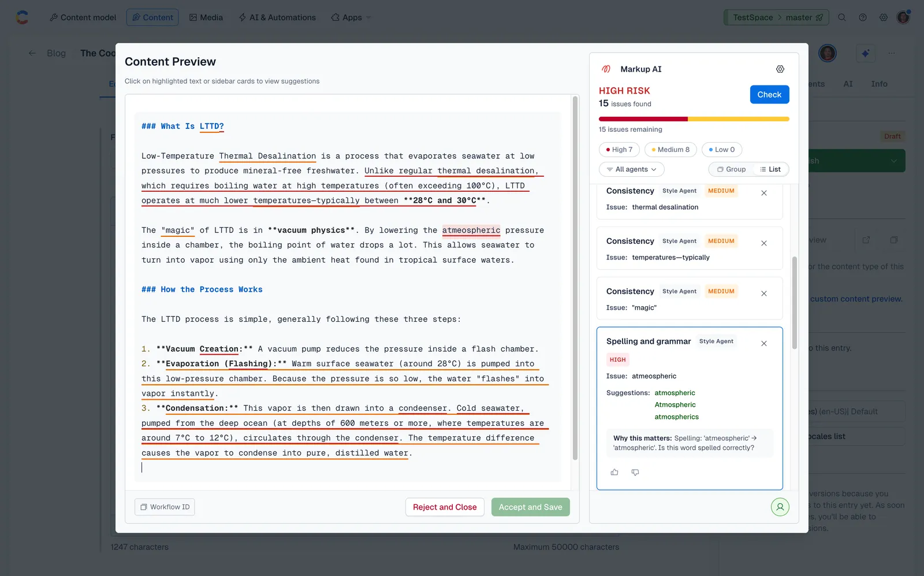924x576 pixels.
Task: Copy preview link icon
Action: (894, 240)
